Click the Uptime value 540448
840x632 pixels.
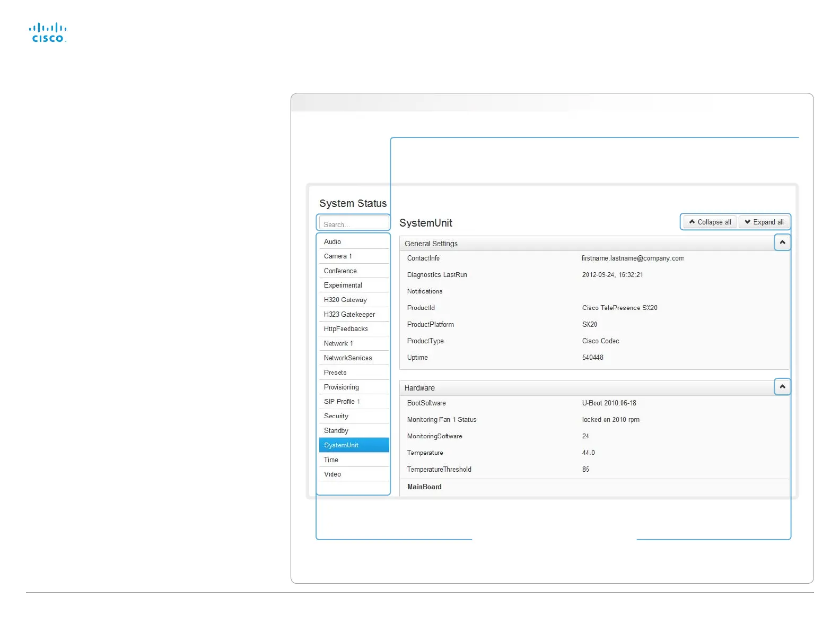pyautogui.click(x=592, y=358)
